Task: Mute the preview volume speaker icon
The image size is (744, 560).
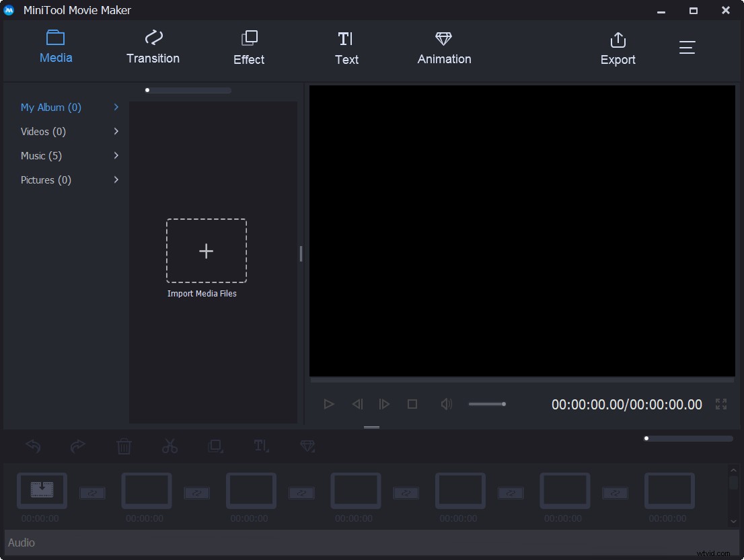Action: (446, 404)
